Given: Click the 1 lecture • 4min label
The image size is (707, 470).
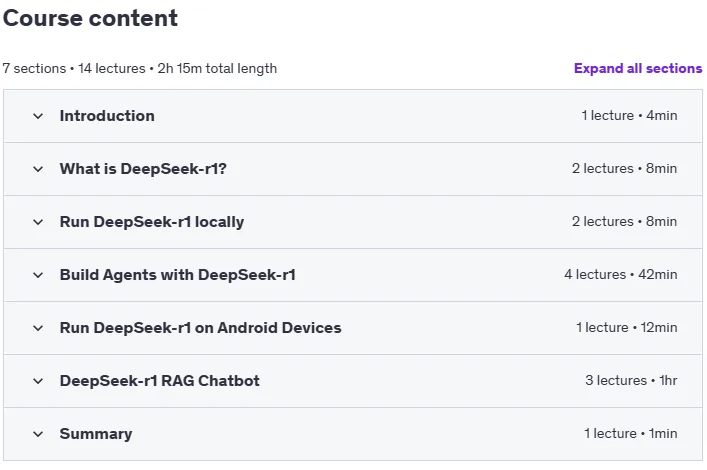Looking at the screenshot, I should [x=629, y=115].
